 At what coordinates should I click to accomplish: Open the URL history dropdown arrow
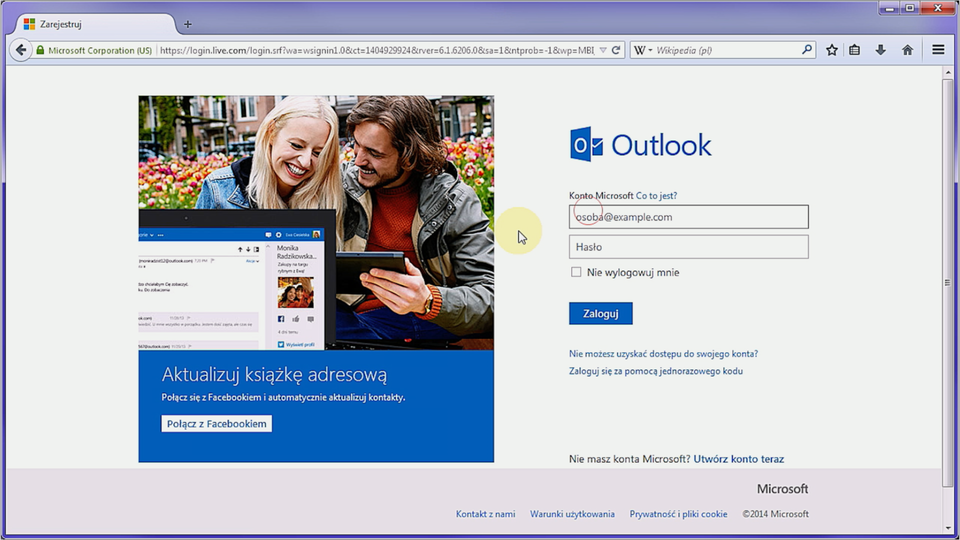click(602, 50)
